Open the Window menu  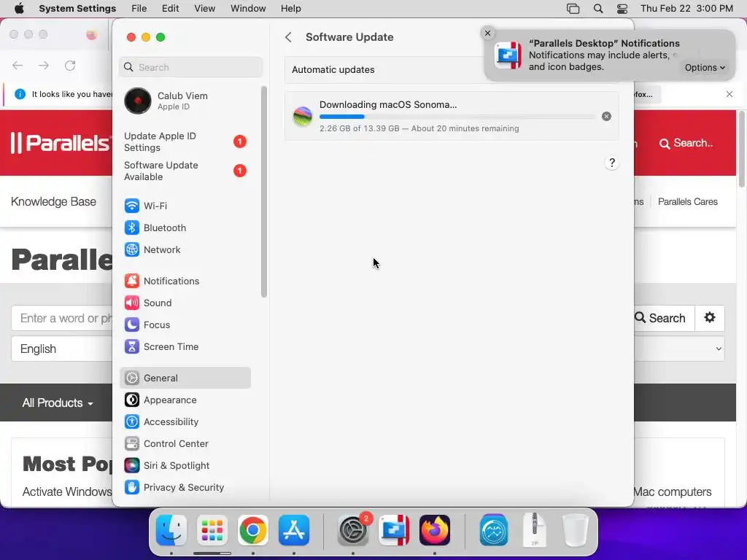[248, 9]
